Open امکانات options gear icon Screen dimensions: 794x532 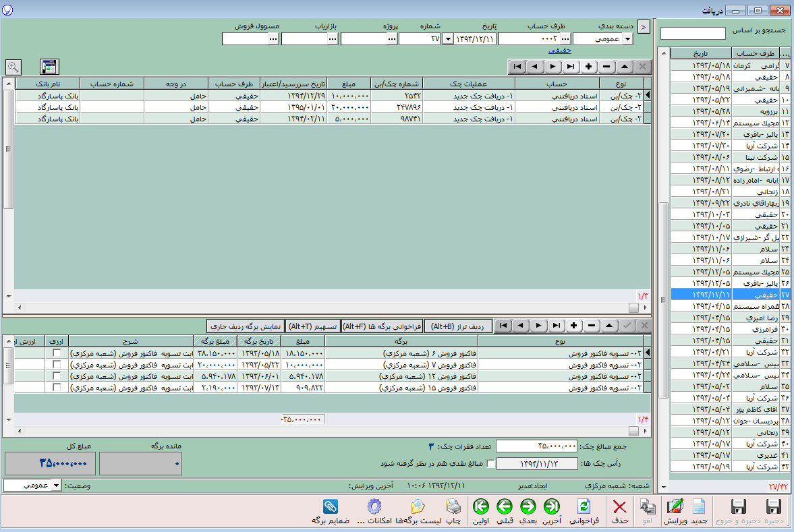point(375,508)
